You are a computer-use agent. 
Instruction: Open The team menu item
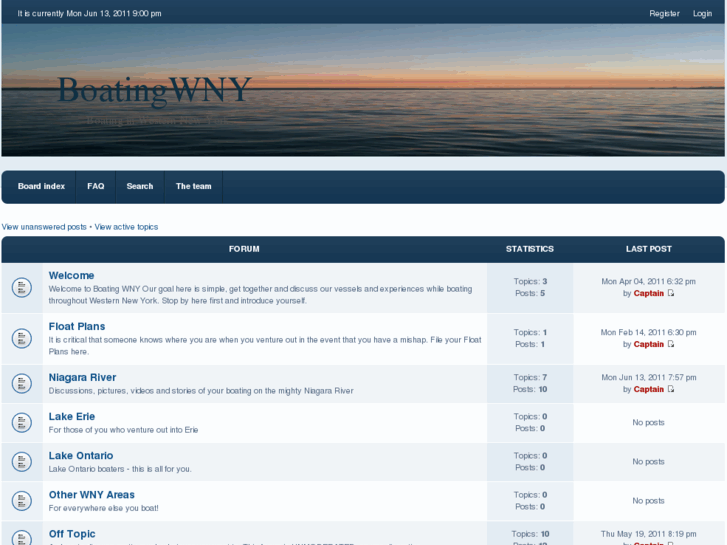(x=193, y=186)
